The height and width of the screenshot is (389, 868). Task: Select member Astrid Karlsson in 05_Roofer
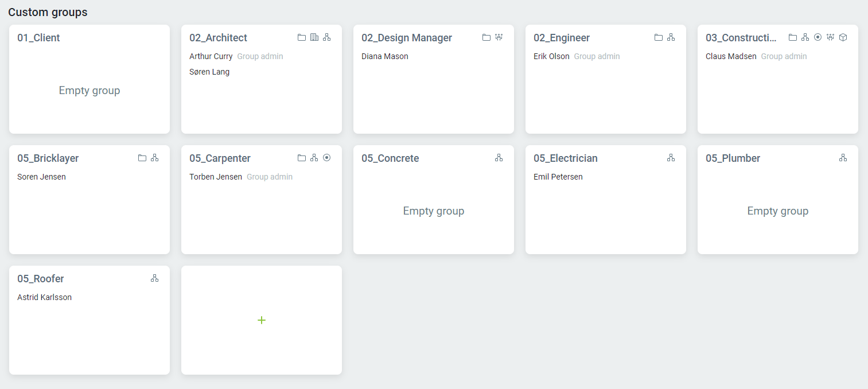pyautogui.click(x=44, y=297)
